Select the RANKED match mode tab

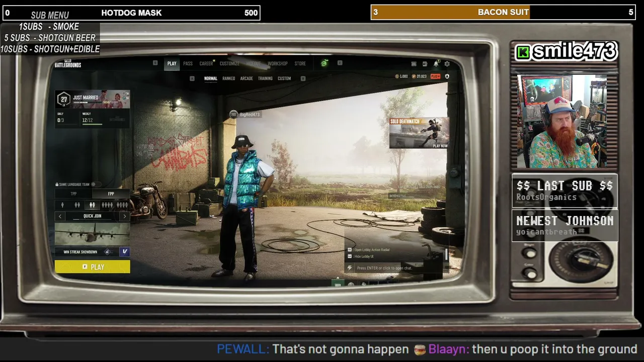229,78
